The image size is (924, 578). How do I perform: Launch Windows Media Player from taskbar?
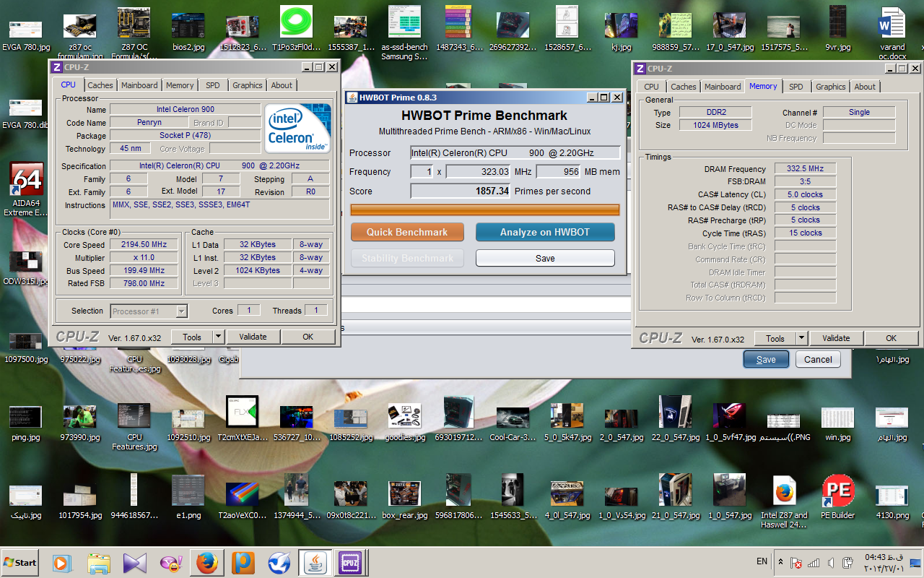63,563
